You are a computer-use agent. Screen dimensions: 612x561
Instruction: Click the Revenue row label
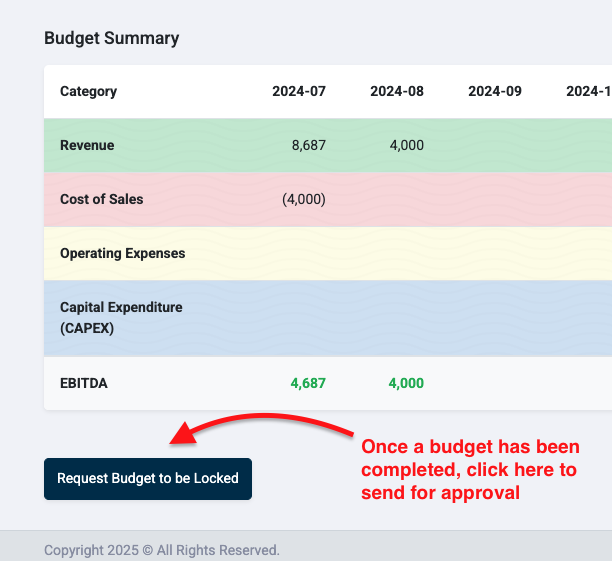point(87,145)
